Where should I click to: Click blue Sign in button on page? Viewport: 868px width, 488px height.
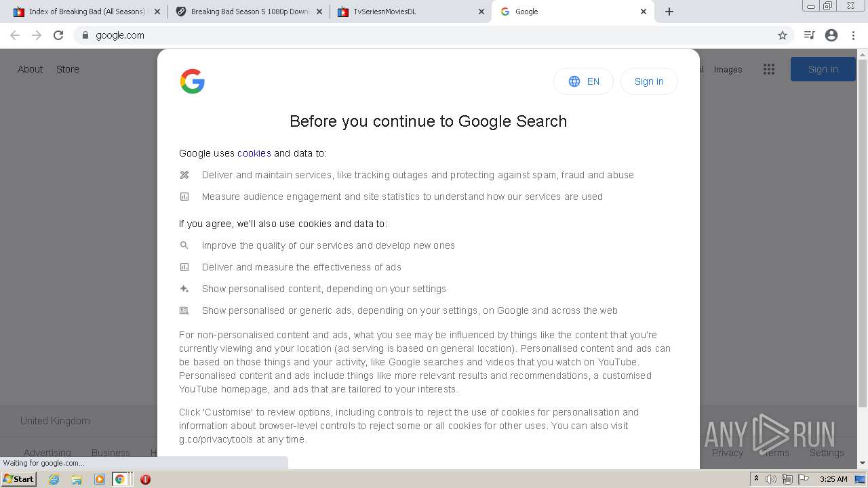click(x=823, y=69)
